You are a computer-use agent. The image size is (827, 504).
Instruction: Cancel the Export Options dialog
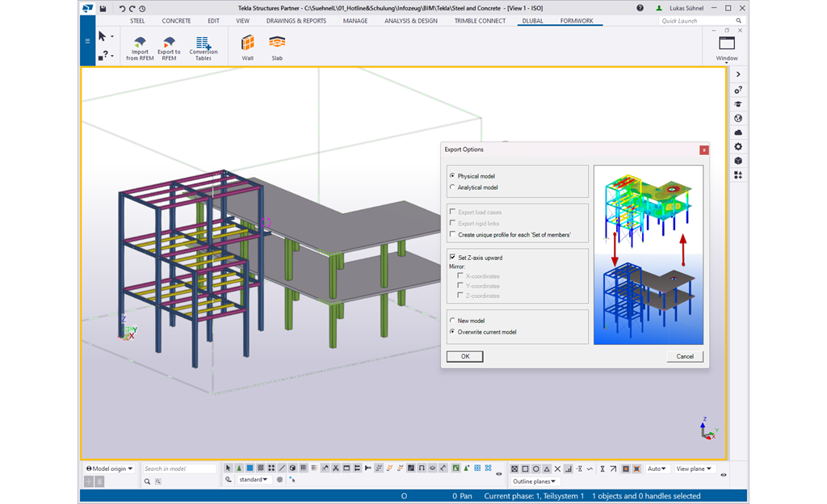[x=685, y=356]
